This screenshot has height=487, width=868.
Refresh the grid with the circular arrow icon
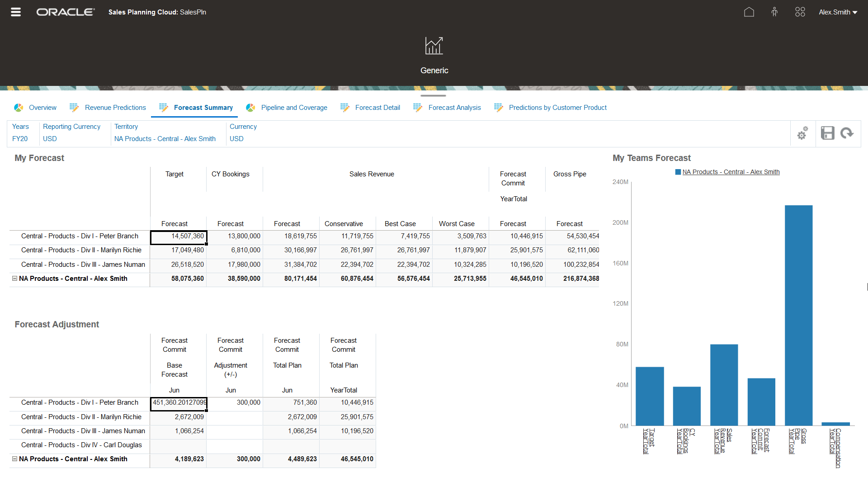tap(847, 133)
